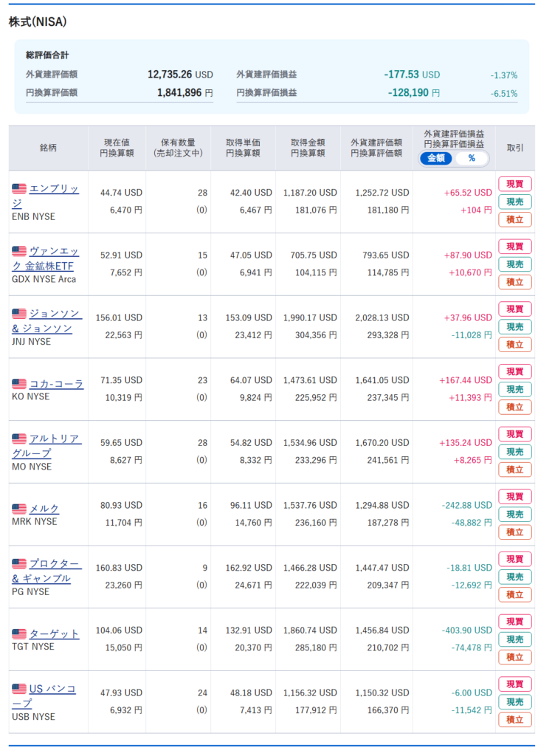Open the ジョンソン&ジョンソン stock link
Screen dimensions: 538x756
pyautogui.click(x=47, y=321)
